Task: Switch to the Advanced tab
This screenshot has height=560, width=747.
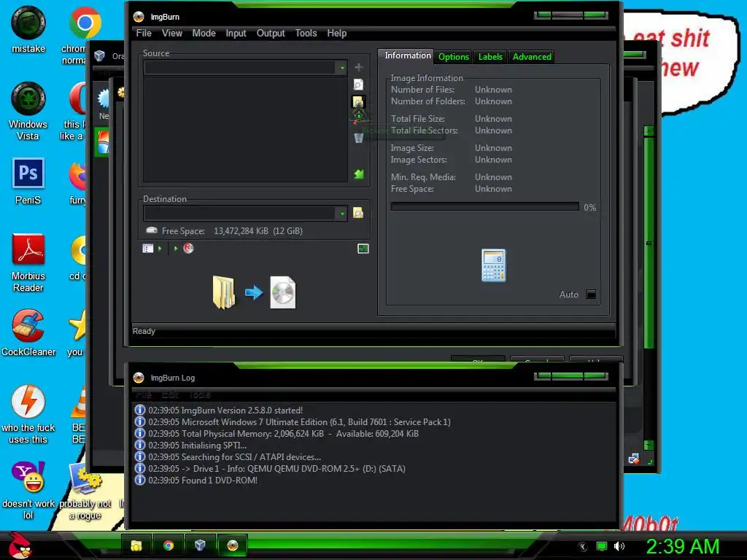Action: tap(532, 57)
